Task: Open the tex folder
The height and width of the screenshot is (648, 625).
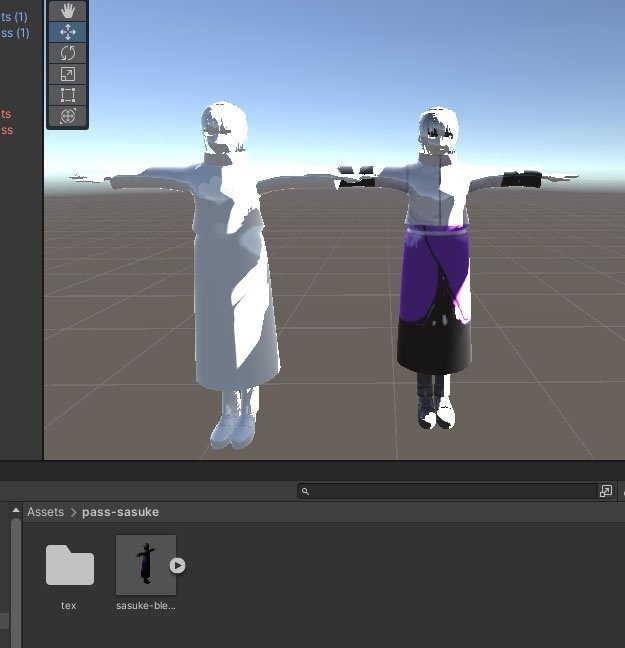Action: click(x=69, y=565)
